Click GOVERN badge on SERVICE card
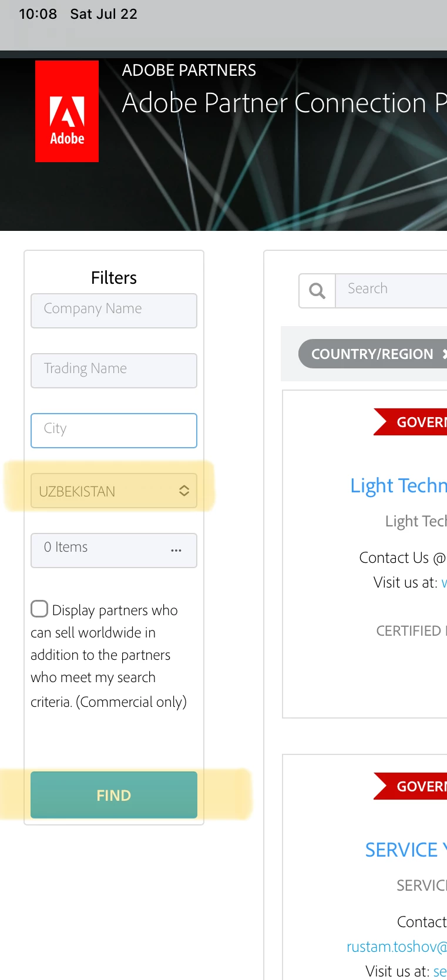Image resolution: width=447 pixels, height=980 pixels. pos(411,786)
